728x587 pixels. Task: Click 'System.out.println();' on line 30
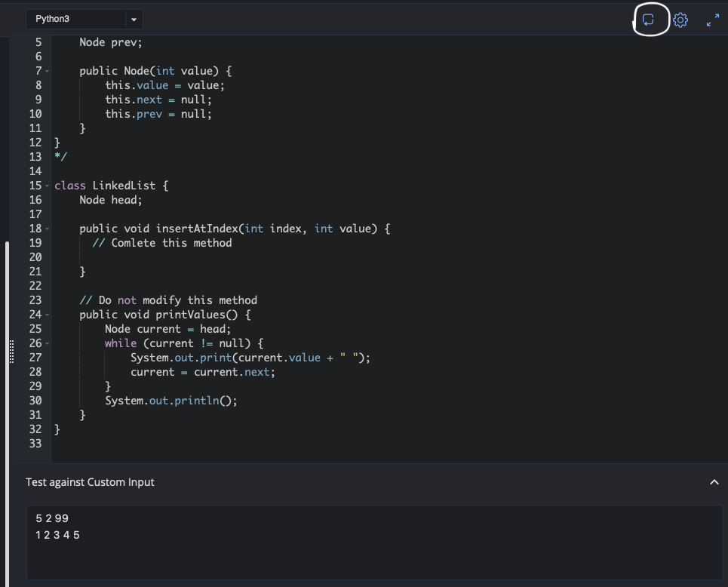pos(170,401)
